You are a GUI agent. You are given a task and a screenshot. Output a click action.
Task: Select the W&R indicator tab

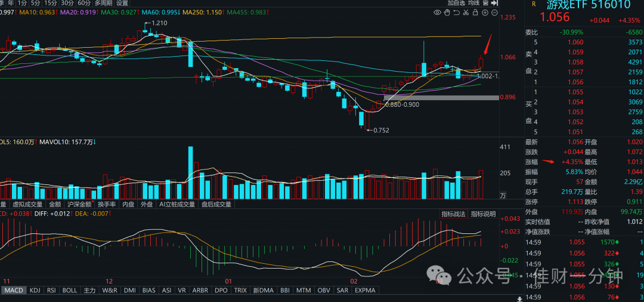[110, 290]
